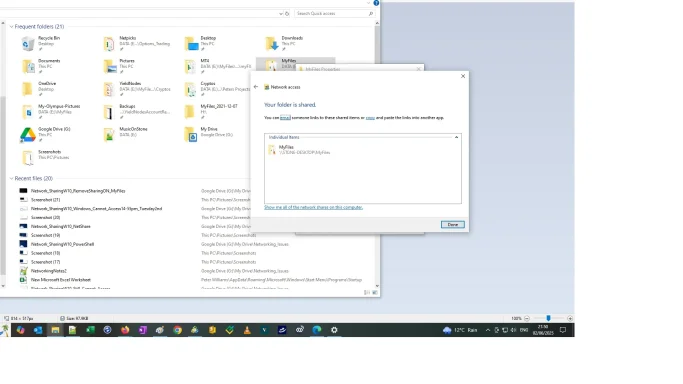683x384 pixels.
Task: Click Show me all the network shares link
Action: click(313, 207)
